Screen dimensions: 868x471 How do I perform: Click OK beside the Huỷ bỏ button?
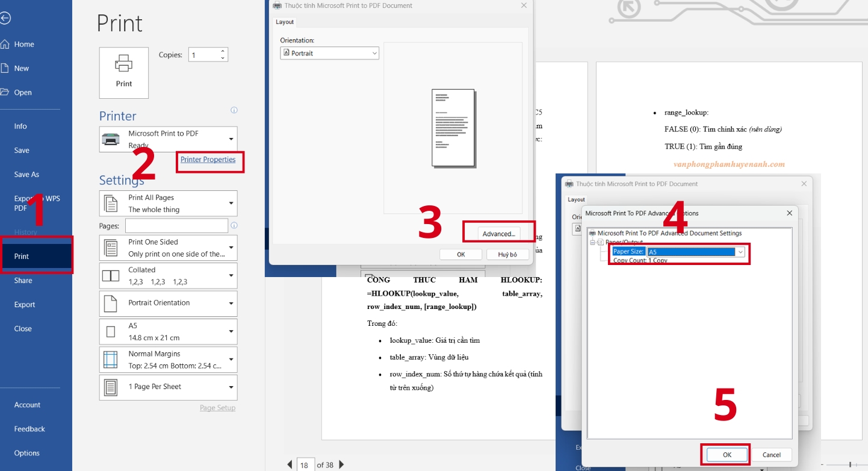pos(460,254)
